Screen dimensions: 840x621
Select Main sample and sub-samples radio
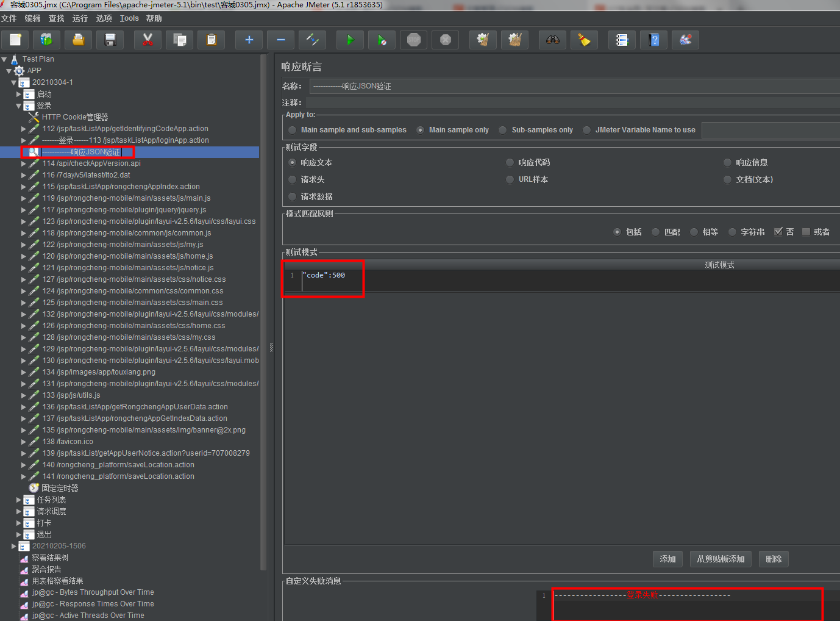coord(293,130)
